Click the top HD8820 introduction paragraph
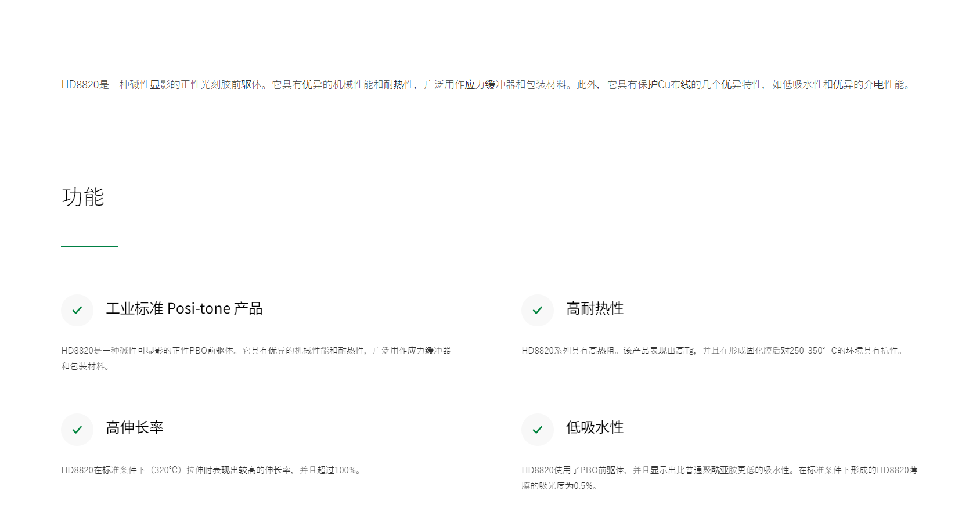980x515 pixels. click(488, 85)
